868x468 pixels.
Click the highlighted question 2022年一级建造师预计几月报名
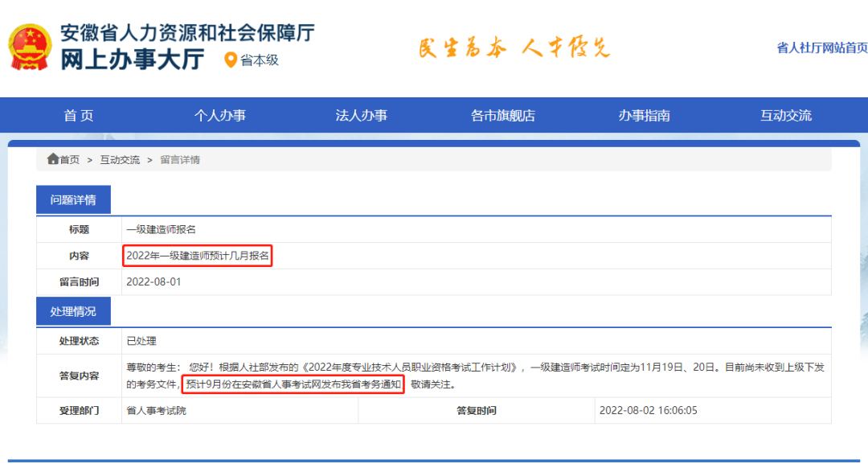pos(198,257)
